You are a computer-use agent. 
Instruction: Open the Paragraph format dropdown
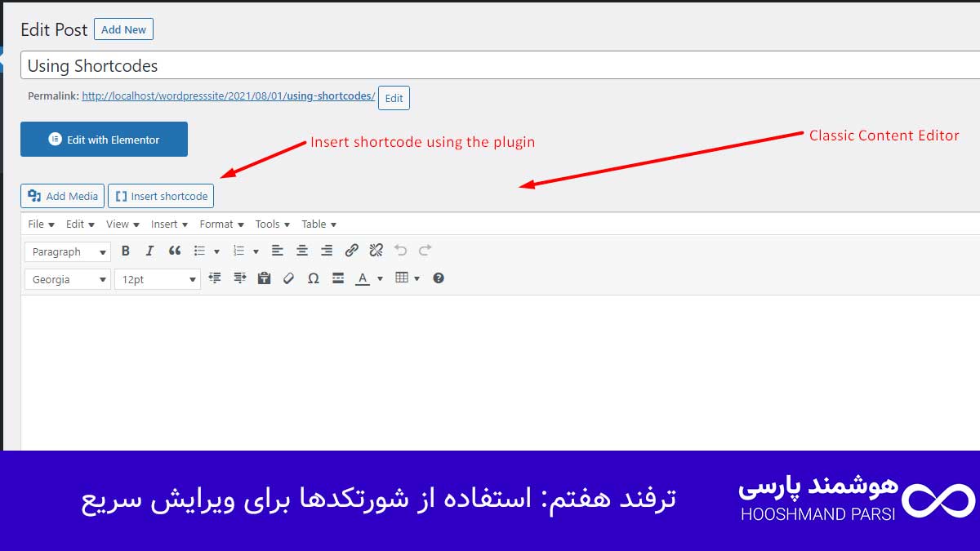(67, 252)
